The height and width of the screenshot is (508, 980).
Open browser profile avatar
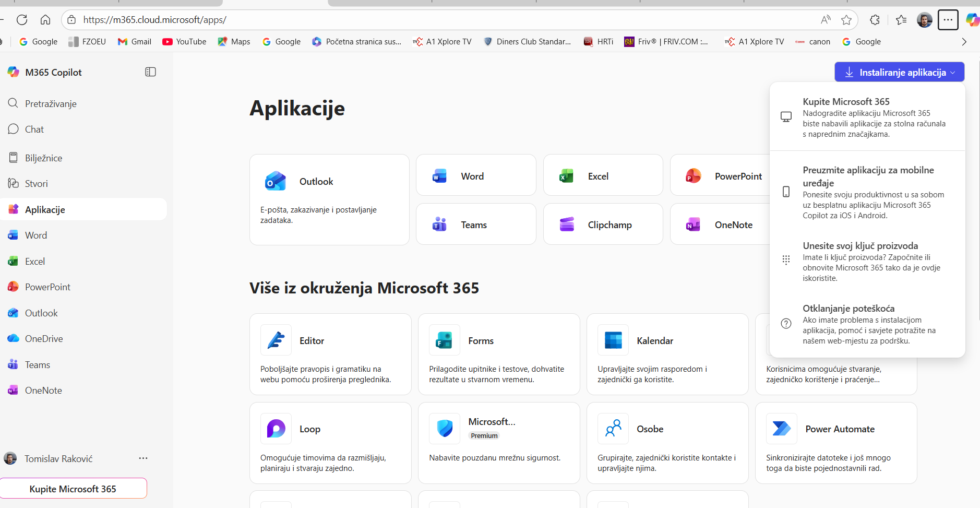925,20
